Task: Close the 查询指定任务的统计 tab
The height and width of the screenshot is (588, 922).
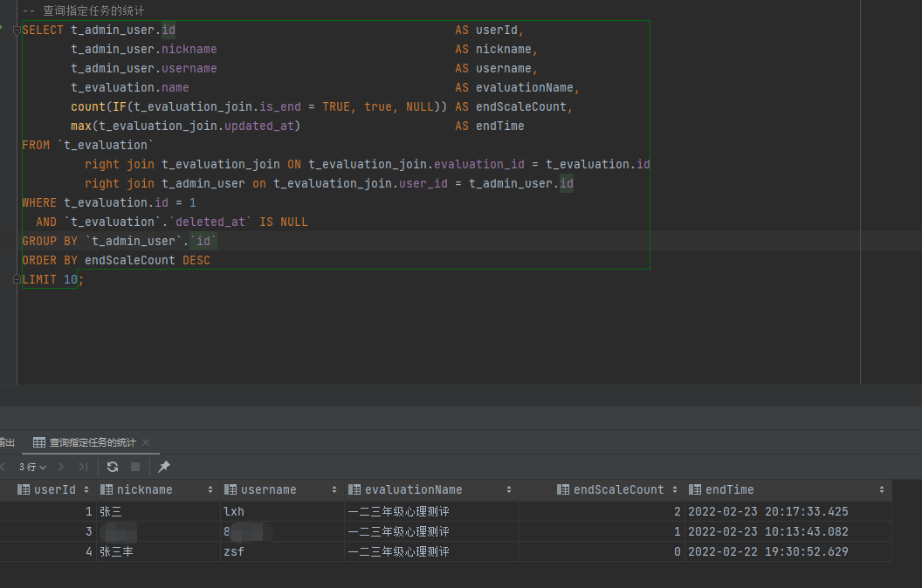Action: 144,442
